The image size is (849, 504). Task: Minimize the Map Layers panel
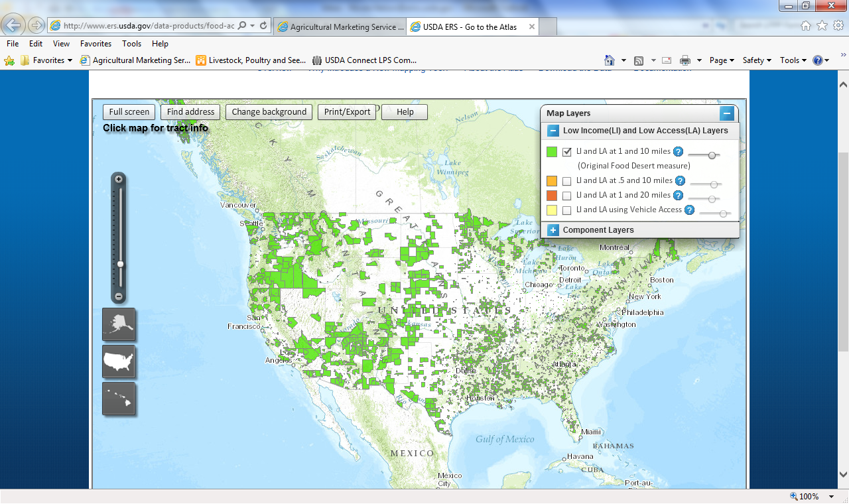click(x=727, y=113)
